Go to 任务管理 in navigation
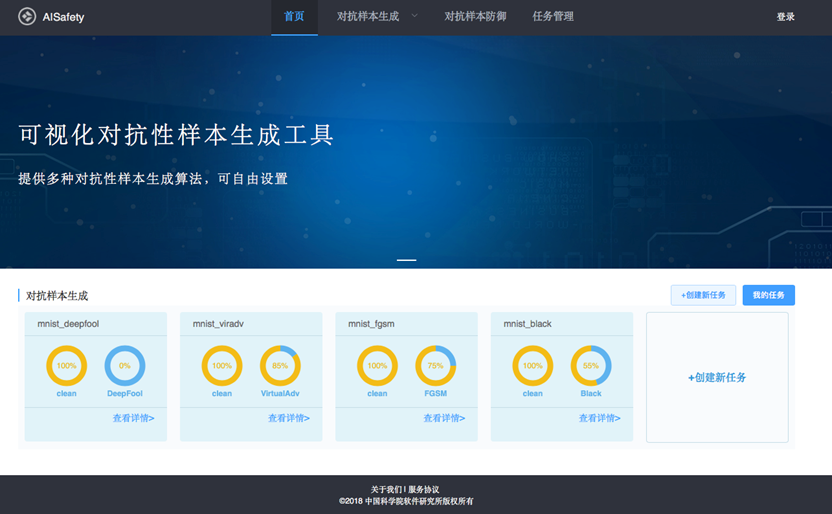Viewport: 832px width, 514px height. [553, 17]
